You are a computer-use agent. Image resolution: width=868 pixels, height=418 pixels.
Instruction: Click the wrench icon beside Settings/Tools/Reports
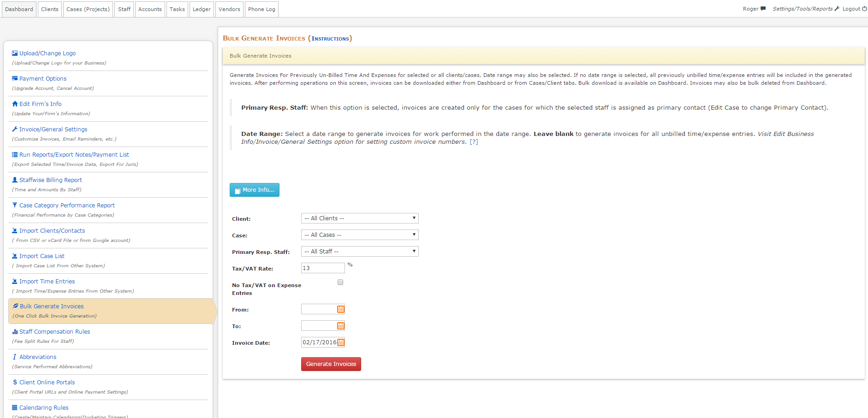pos(837,9)
